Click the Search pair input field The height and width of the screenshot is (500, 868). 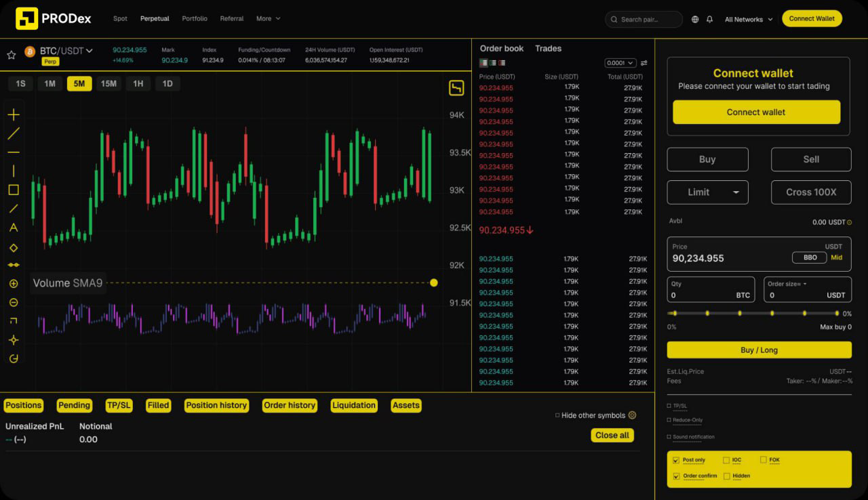[644, 20]
